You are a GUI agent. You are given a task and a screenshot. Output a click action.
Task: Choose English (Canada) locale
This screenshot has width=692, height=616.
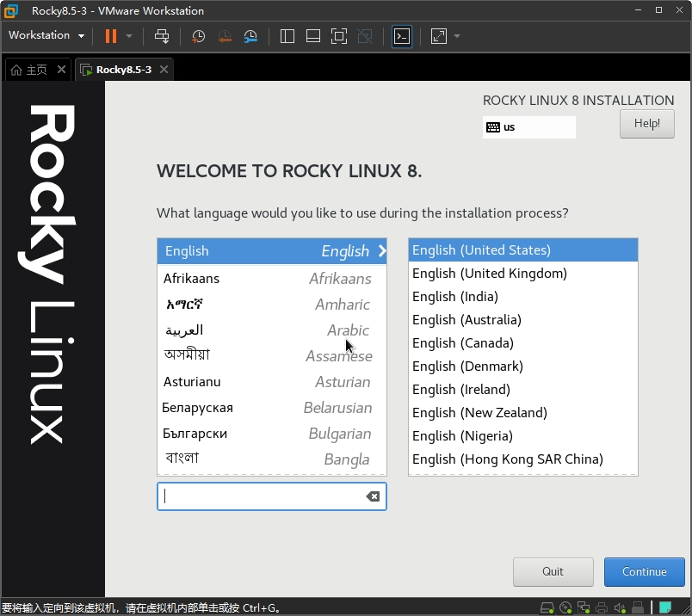pos(523,343)
